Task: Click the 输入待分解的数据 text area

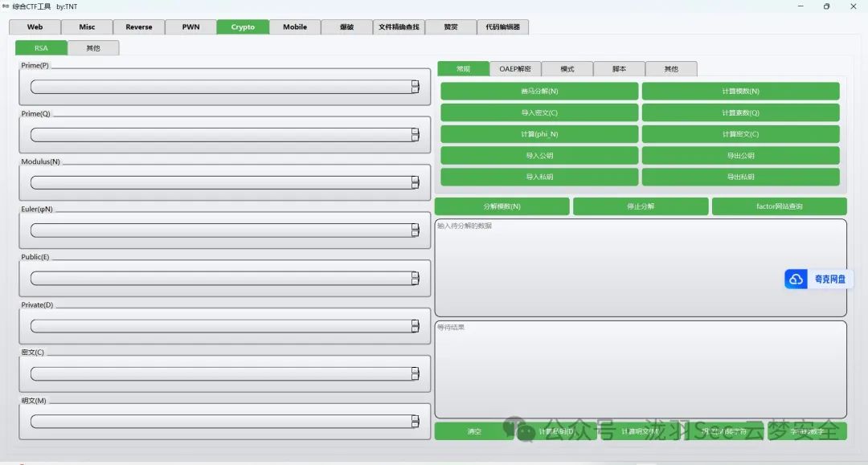Action: click(x=641, y=267)
